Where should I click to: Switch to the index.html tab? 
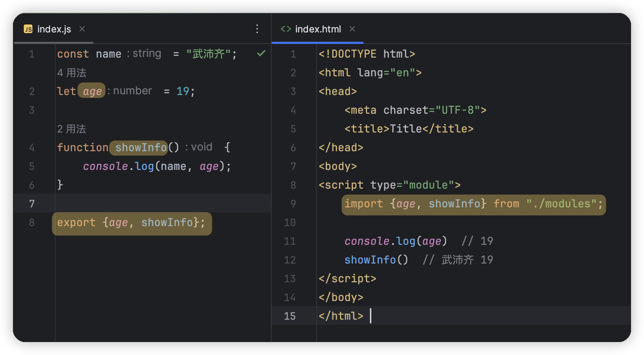click(318, 29)
